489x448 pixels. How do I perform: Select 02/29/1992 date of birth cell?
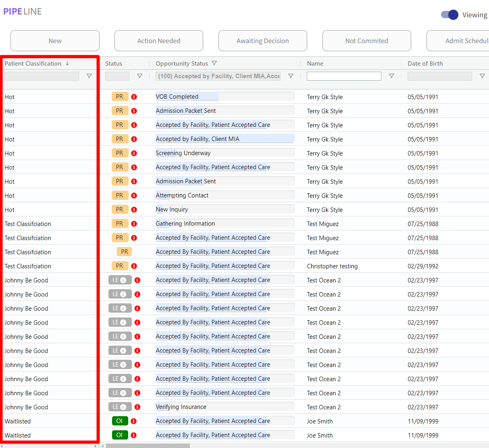coord(423,266)
